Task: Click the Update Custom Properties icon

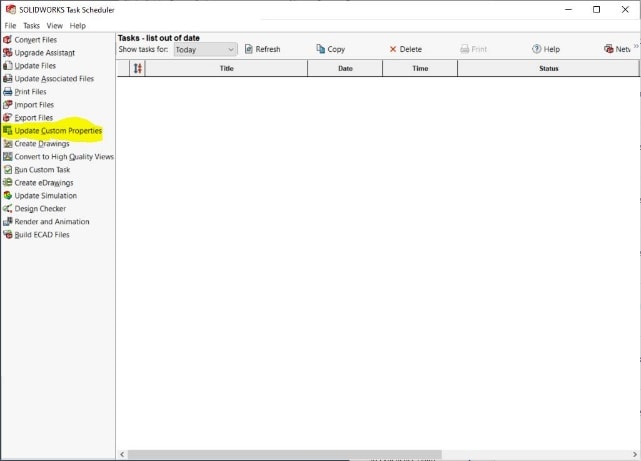Action: click(x=7, y=131)
